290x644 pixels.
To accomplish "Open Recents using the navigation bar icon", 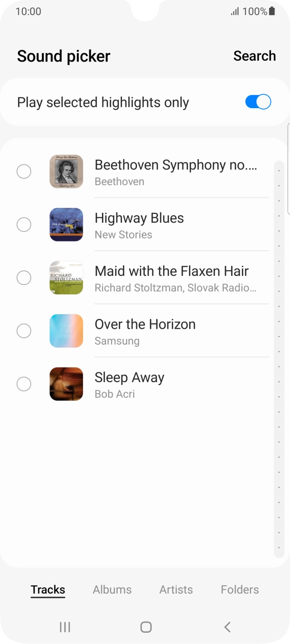I will pos(64,627).
